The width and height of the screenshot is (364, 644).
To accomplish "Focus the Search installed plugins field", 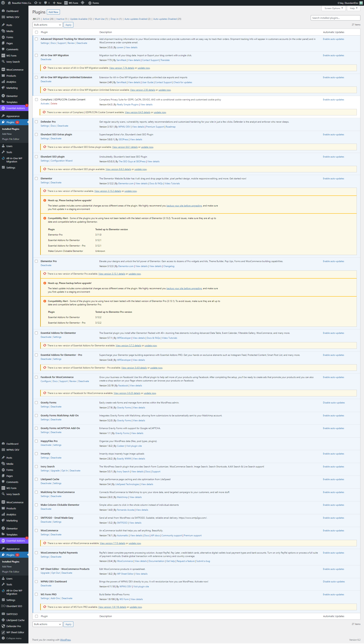I will [335, 18].
